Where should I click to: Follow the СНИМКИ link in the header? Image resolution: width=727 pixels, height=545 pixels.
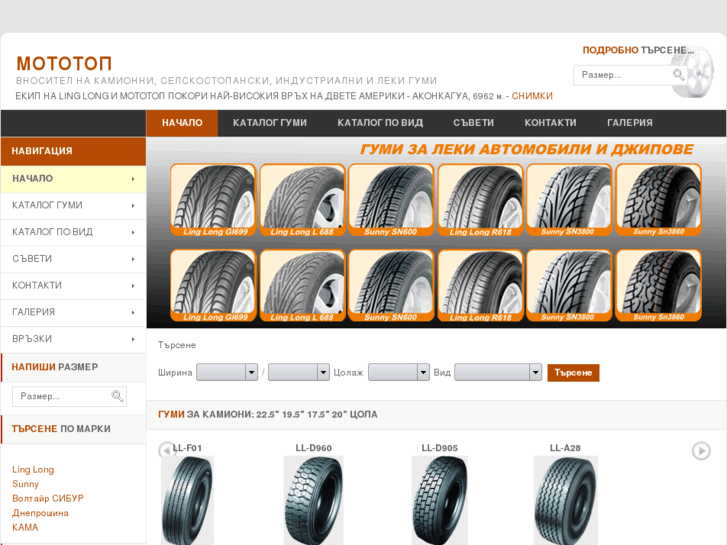(532, 96)
